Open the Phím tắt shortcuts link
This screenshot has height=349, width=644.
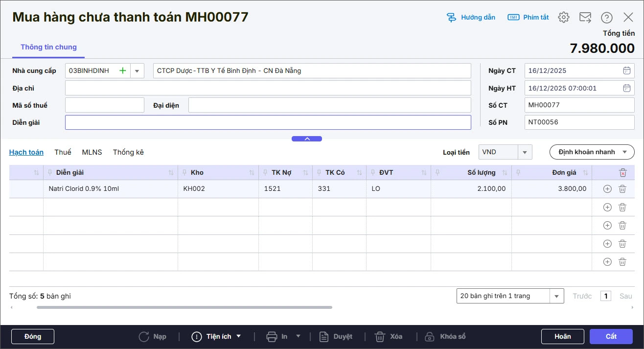528,17
